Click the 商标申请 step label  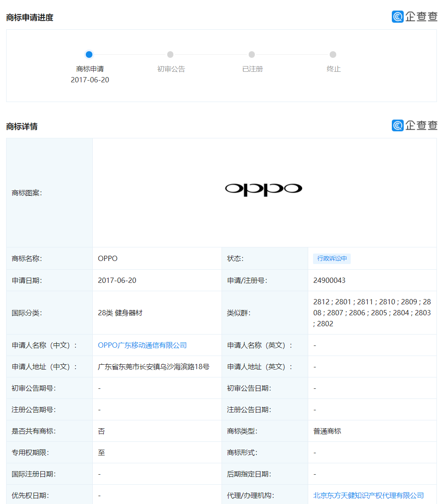[90, 69]
